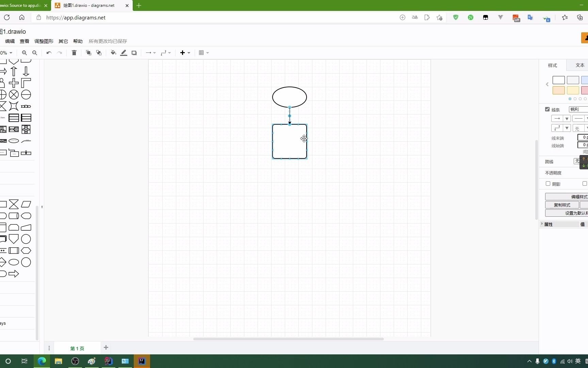The image size is (588, 368).
Task: Click the shadow toolbar icon
Action: (x=134, y=53)
